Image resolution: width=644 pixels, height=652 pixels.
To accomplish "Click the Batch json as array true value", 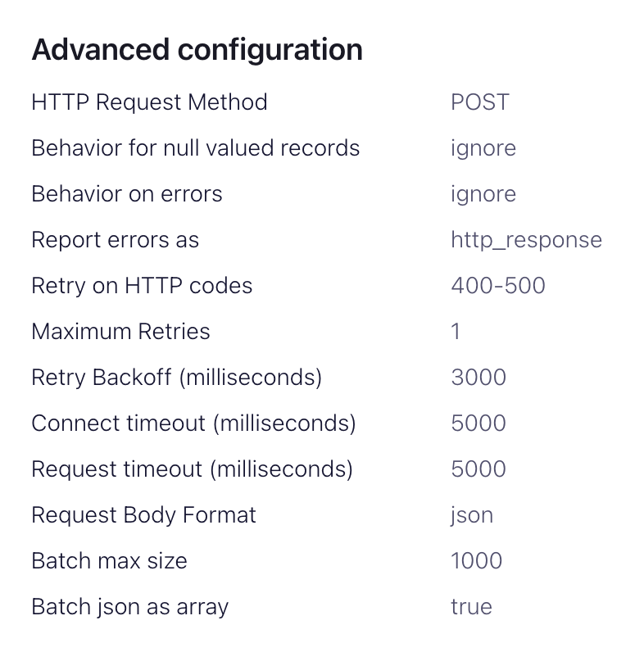I will point(471,607).
